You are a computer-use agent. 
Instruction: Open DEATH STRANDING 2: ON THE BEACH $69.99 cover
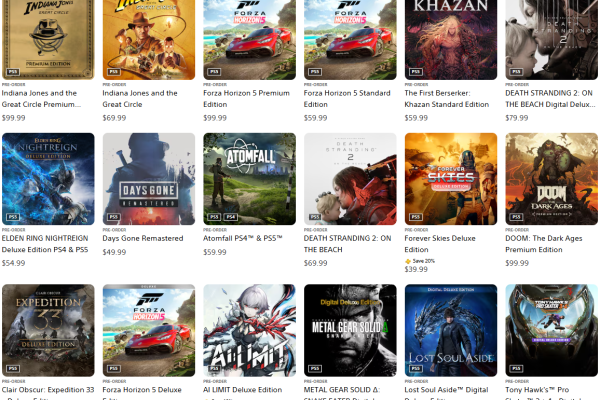coord(350,179)
